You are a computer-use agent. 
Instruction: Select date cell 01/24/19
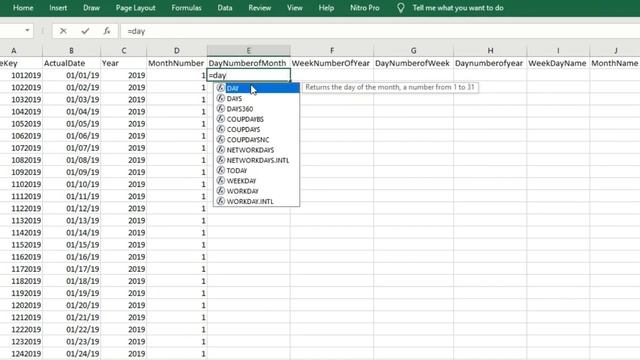tap(71, 353)
